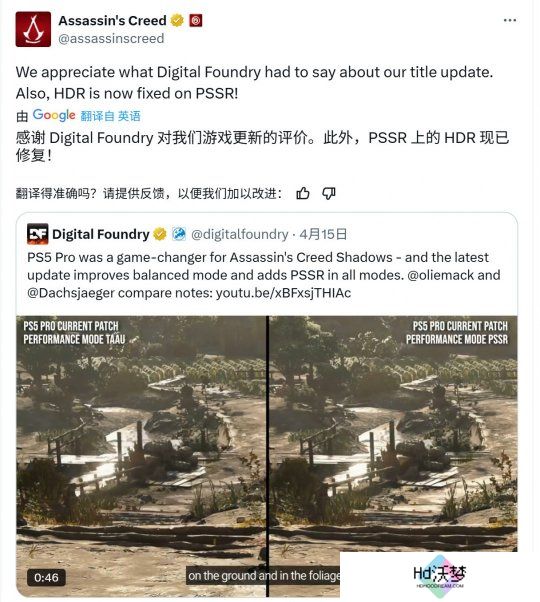This screenshot has width=540, height=602.
Task: Open the Digital Foundry avatar logo
Action: pyautogui.click(x=38, y=234)
